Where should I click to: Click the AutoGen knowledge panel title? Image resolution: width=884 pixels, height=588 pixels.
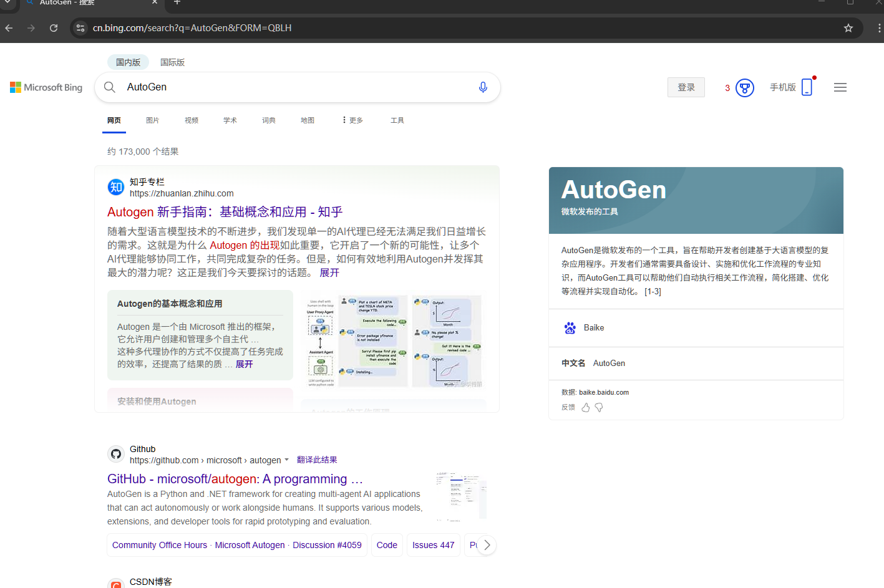click(614, 190)
